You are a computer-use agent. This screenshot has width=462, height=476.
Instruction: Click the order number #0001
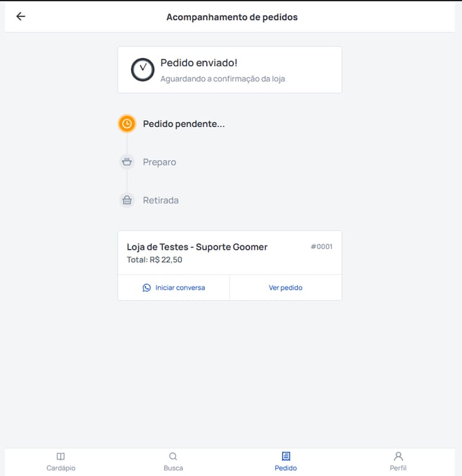(x=321, y=246)
